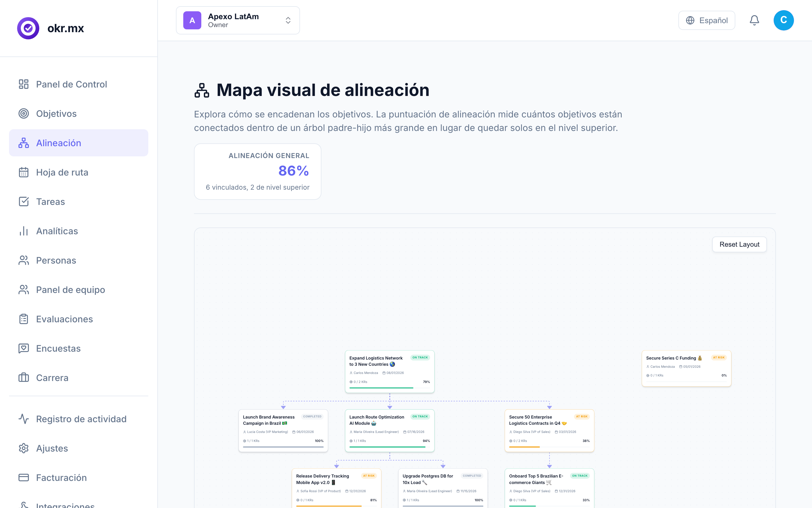Open Panel de Control grid icon
The width and height of the screenshot is (812, 508).
(23, 84)
